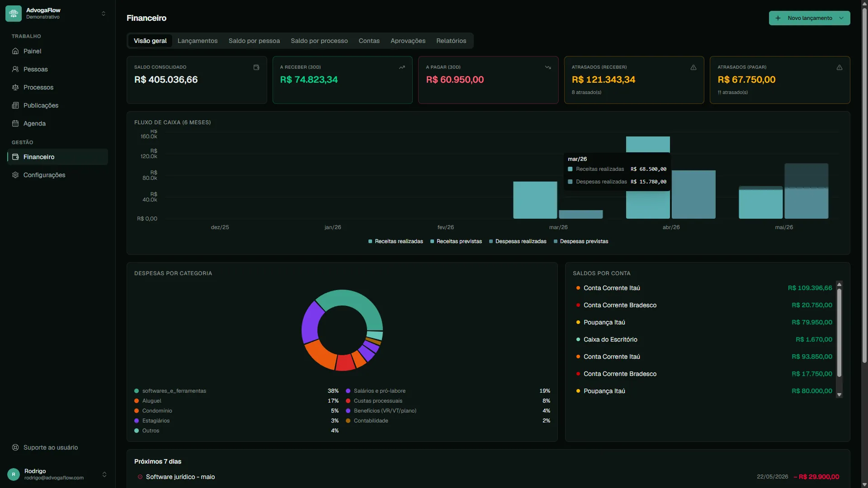This screenshot has height=488, width=868.
Task: Click the Aluguel orange legend dot
Action: pyautogui.click(x=137, y=401)
